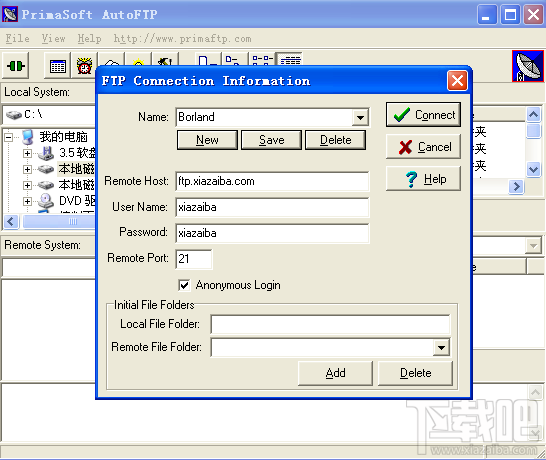Click the yellow light bulb toolbar icon

138,60
